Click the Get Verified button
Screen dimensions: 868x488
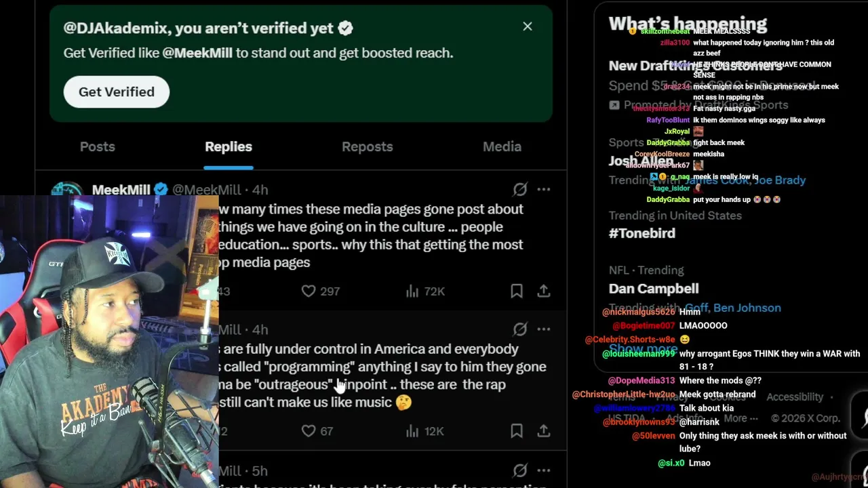(117, 91)
